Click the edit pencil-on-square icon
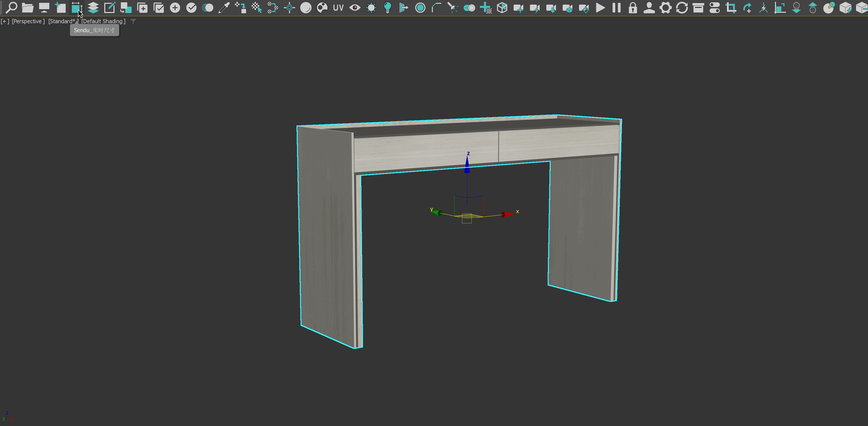Image resolution: width=868 pixels, height=426 pixels. 110,7
